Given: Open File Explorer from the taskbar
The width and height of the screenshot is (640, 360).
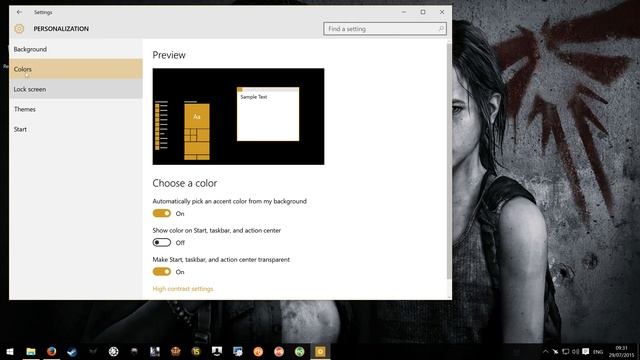Looking at the screenshot, I should pyautogui.click(x=31, y=351).
